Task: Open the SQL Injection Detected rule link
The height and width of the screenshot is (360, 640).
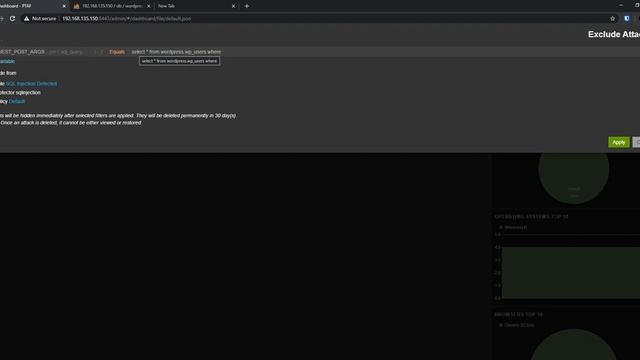Action: coord(31,84)
